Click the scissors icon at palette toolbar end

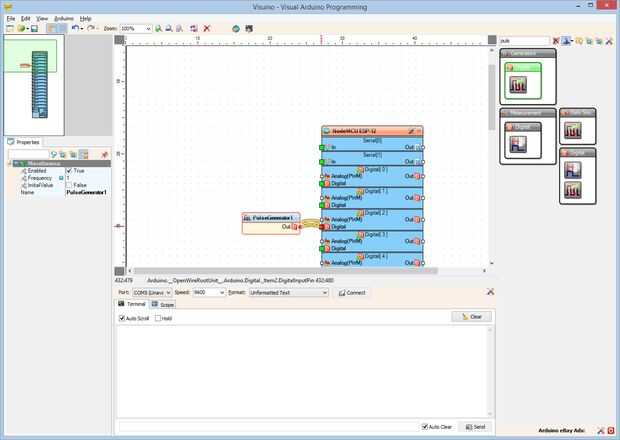pos(609,41)
